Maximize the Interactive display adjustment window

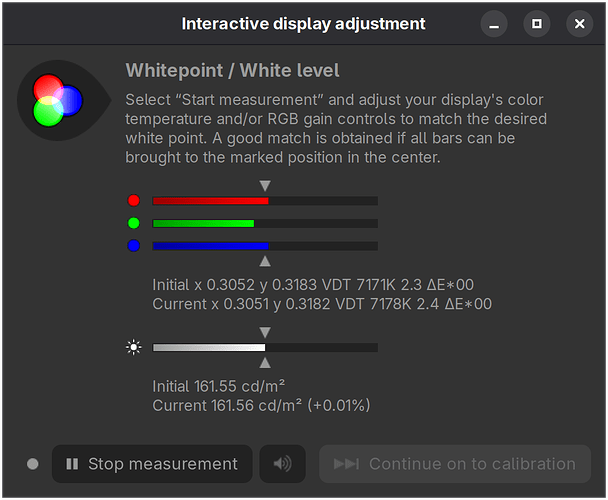coord(537,24)
